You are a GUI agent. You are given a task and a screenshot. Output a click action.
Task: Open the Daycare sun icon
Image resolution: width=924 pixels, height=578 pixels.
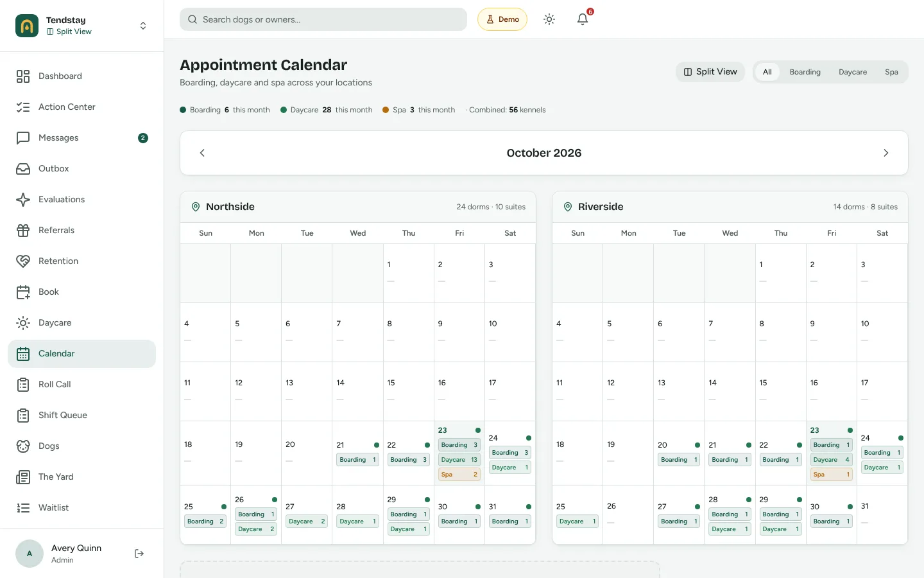pos(23,323)
